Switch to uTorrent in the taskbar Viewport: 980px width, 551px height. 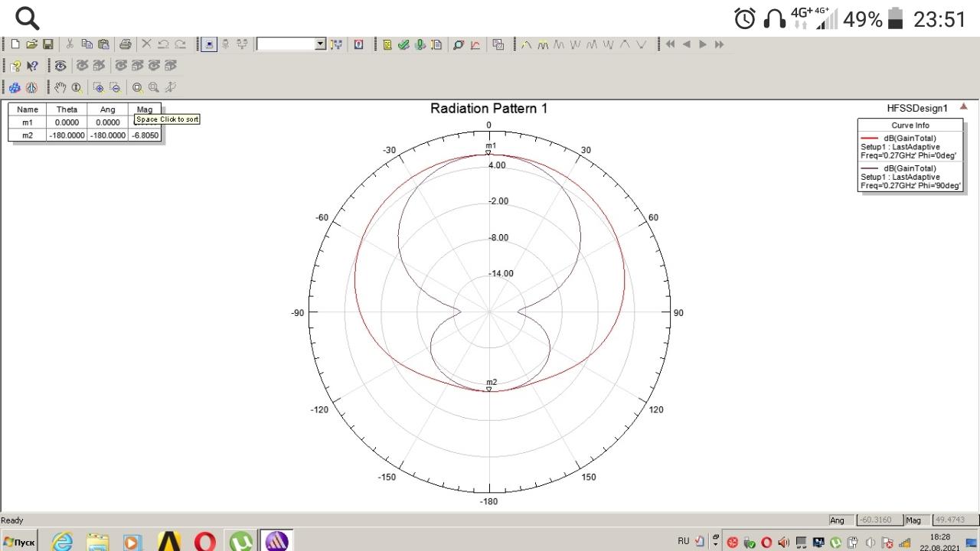[241, 542]
